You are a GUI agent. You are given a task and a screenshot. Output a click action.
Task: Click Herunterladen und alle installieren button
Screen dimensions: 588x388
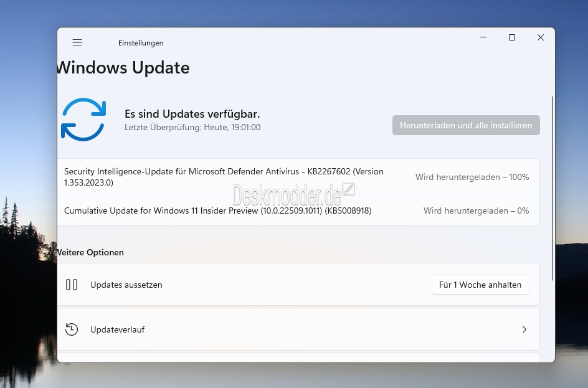click(466, 125)
